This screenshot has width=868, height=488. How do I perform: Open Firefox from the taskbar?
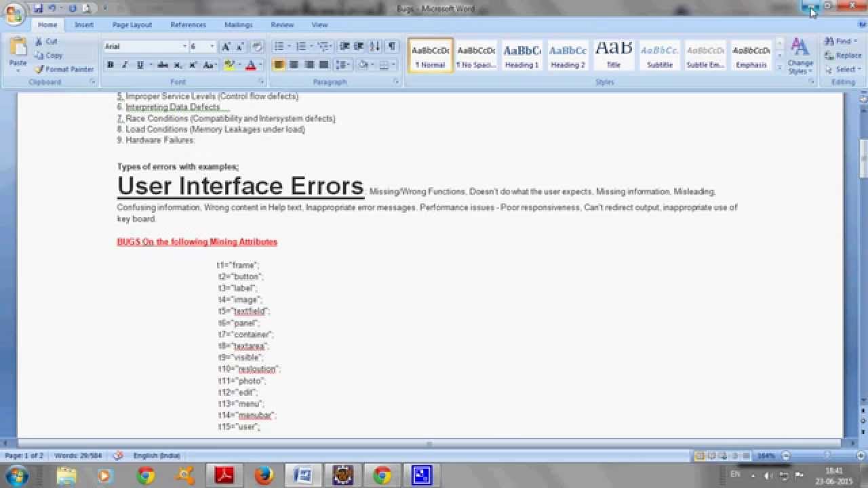tap(264, 475)
